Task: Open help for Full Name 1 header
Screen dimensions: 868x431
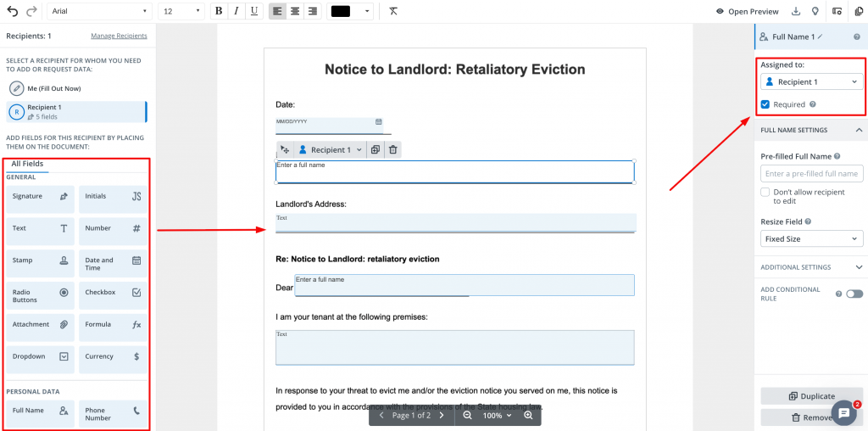Action: [x=857, y=37]
